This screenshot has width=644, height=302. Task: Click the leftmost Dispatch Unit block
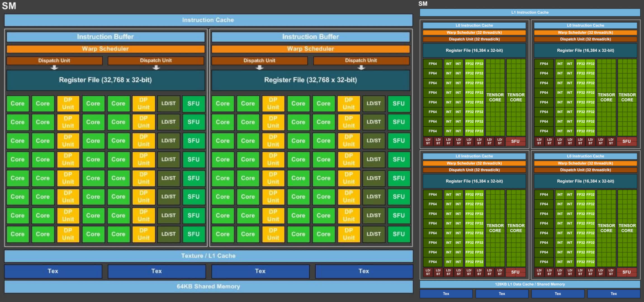pyautogui.click(x=54, y=60)
